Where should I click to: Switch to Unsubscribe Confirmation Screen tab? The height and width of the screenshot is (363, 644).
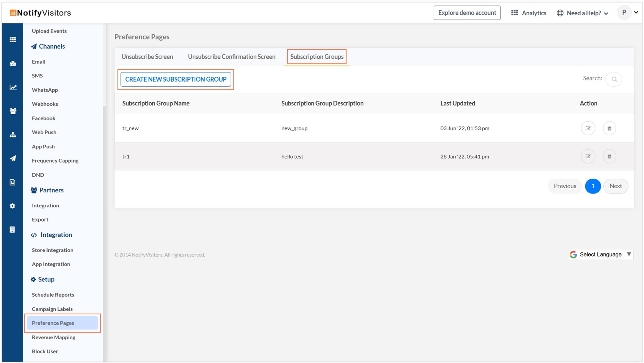click(x=232, y=57)
